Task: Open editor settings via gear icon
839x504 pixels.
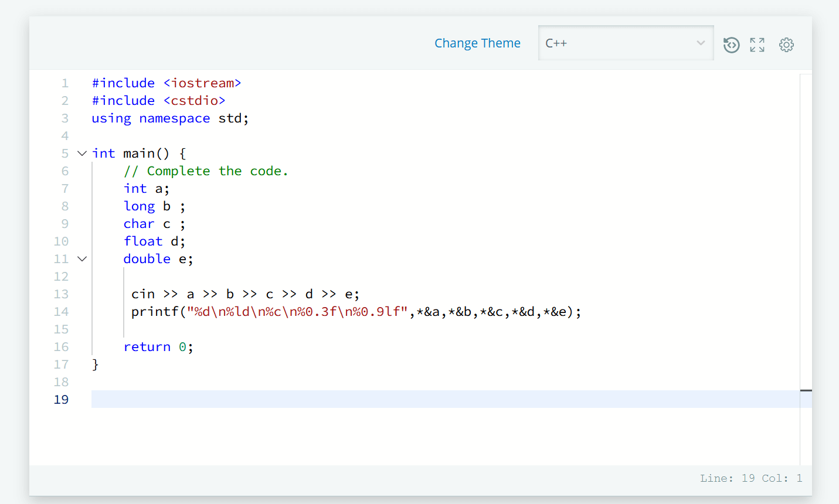Action: (786, 45)
